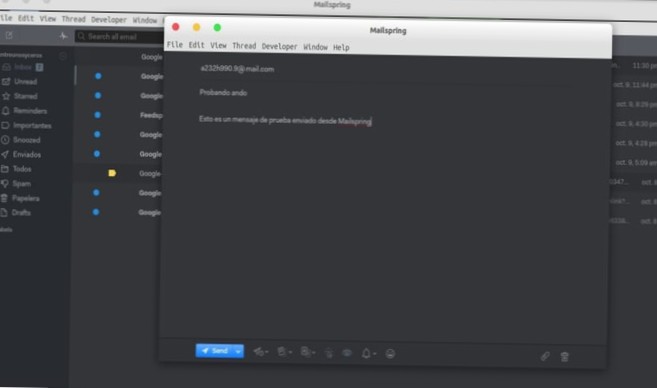Click the subject field Probando ando
The height and width of the screenshot is (388, 657).
223,93
